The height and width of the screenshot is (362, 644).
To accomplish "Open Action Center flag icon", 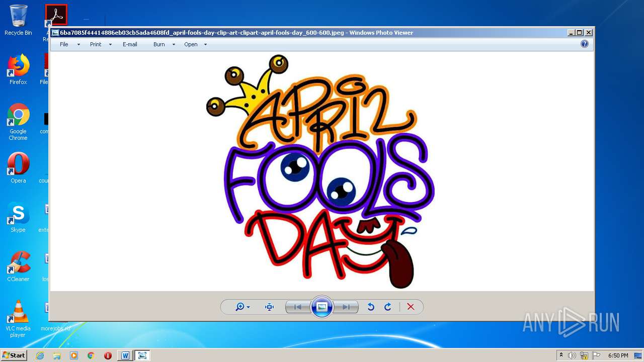I will 596,355.
